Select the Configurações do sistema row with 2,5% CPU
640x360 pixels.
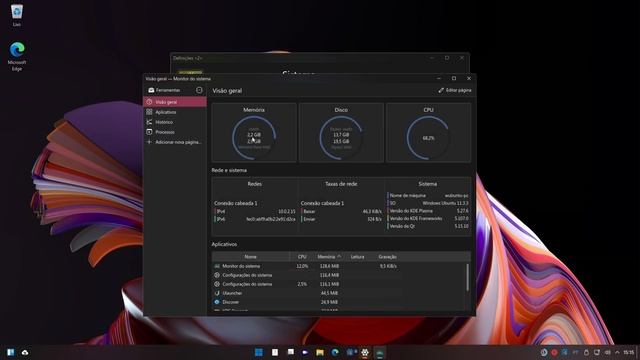point(339,284)
